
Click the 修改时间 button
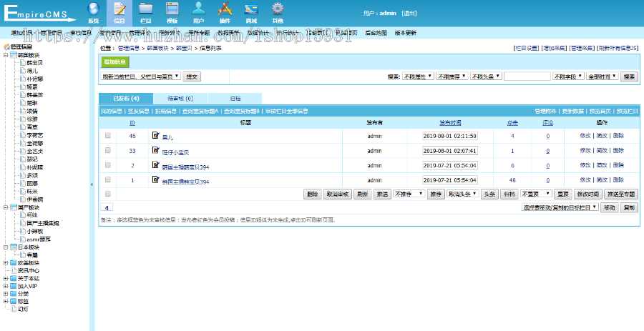coord(588,194)
